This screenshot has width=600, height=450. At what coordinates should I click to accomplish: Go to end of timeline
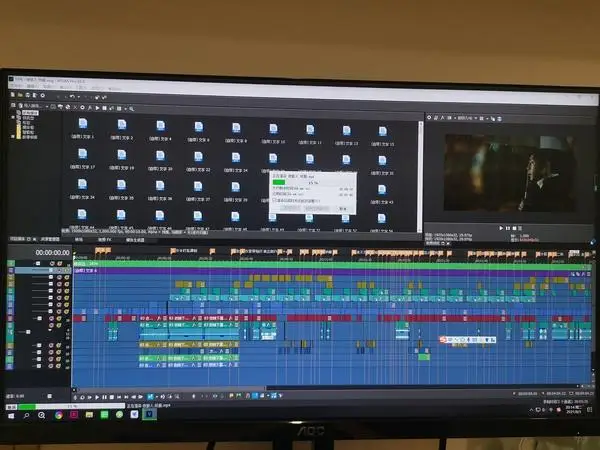click(126, 397)
